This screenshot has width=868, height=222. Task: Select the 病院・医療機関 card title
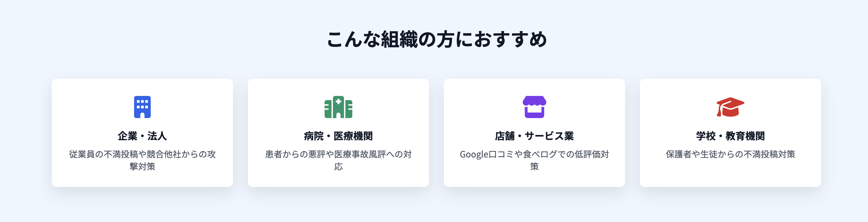pos(338,136)
